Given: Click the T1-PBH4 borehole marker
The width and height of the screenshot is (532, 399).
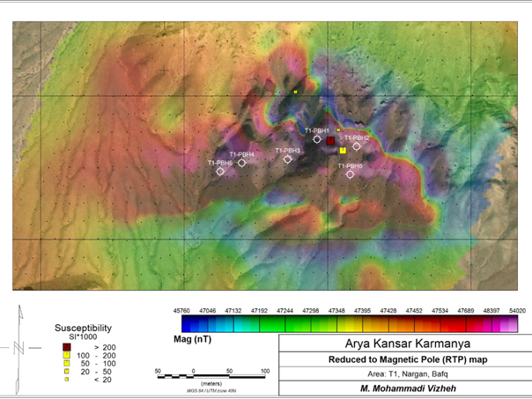Looking at the screenshot, I should click(241, 163).
